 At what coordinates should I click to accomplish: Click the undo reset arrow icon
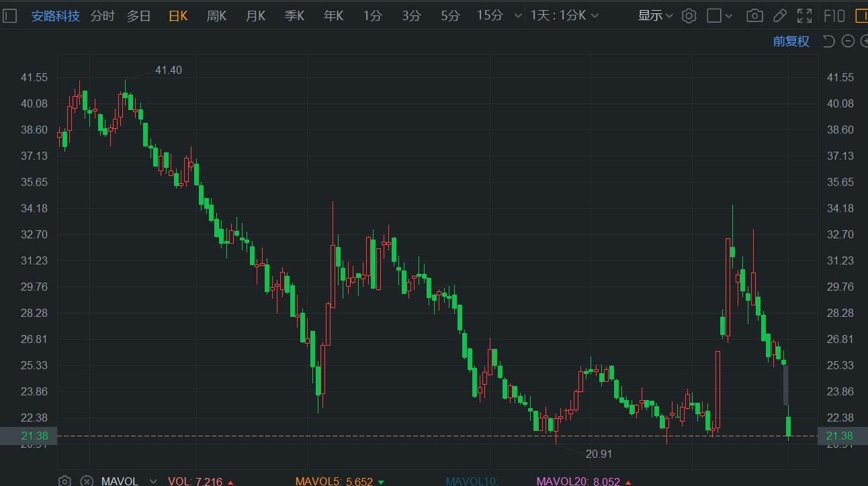[828, 42]
